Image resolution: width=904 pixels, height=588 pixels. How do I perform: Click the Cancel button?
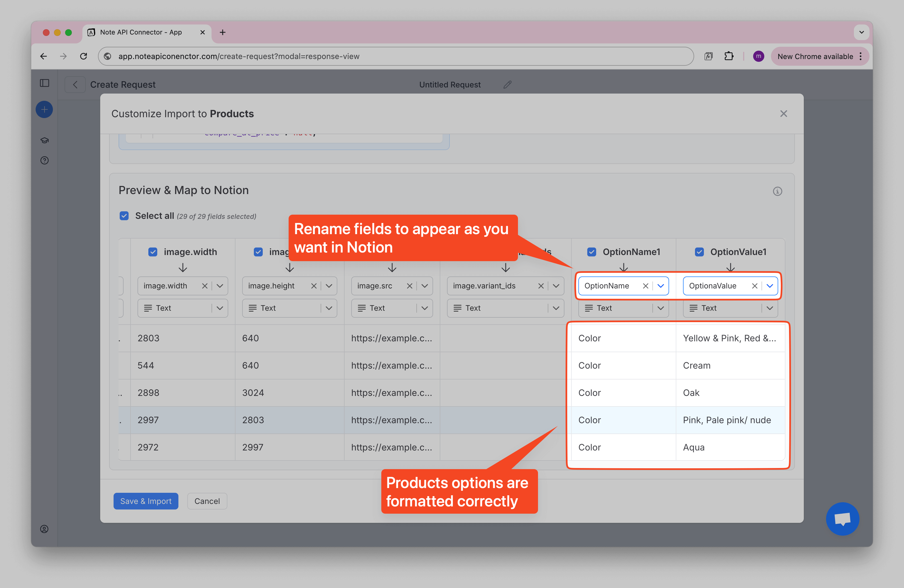207,501
